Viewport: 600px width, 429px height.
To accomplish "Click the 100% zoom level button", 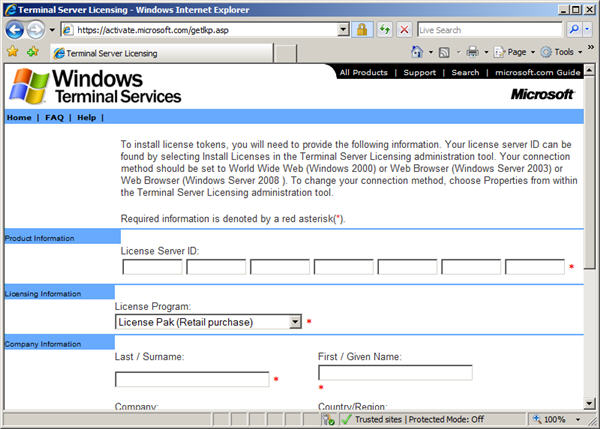I will pos(549,419).
